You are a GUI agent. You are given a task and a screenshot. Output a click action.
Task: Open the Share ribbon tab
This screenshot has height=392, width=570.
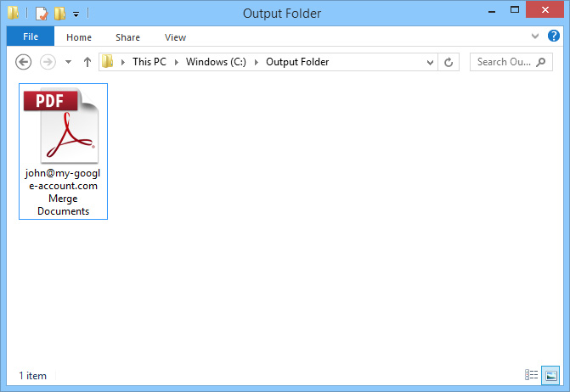click(128, 37)
